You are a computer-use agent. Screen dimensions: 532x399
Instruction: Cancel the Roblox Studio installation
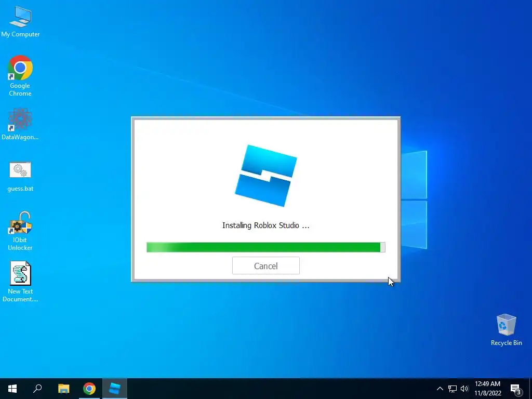pos(265,265)
